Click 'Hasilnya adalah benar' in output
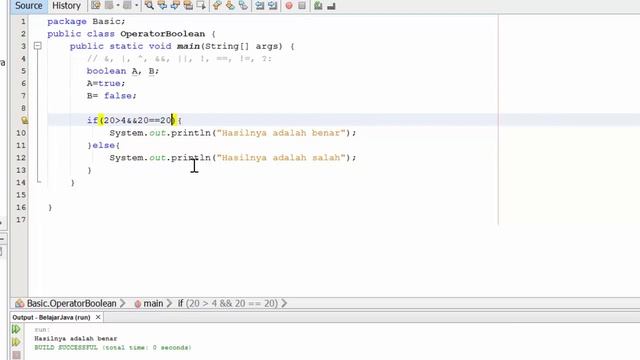The width and height of the screenshot is (640, 360). pos(76,338)
